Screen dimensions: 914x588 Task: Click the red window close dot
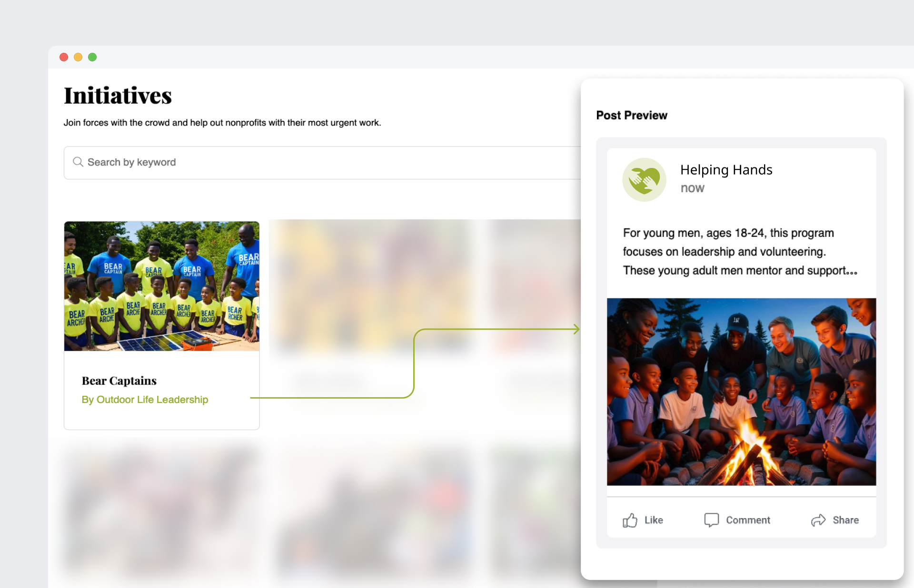[64, 57]
